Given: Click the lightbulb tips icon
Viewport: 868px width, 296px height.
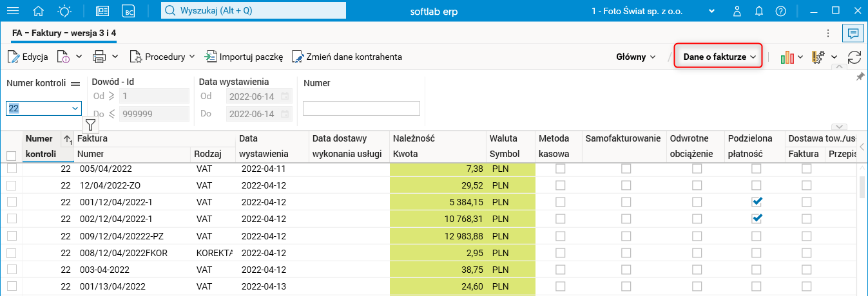Looking at the screenshot, I should click(65, 11).
